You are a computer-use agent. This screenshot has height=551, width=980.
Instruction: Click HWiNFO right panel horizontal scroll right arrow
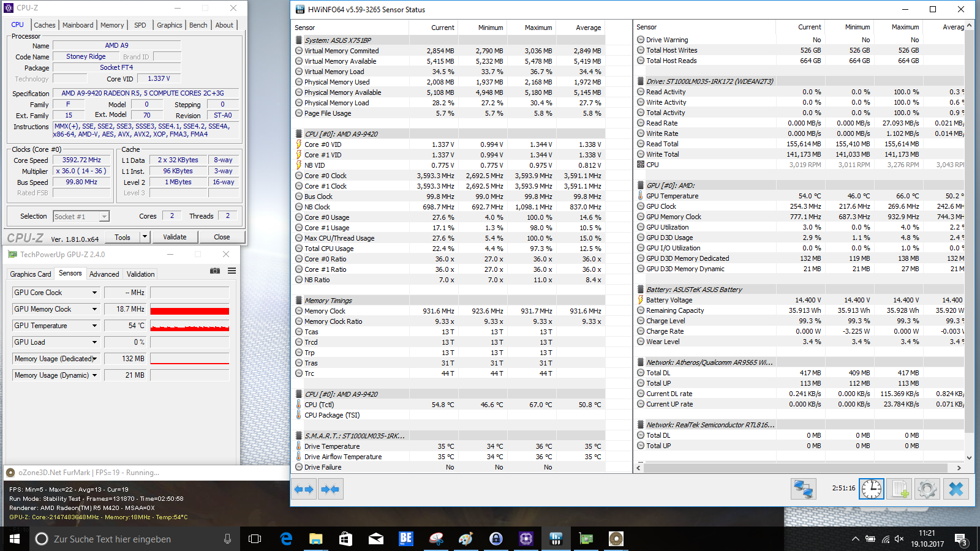[959, 468]
